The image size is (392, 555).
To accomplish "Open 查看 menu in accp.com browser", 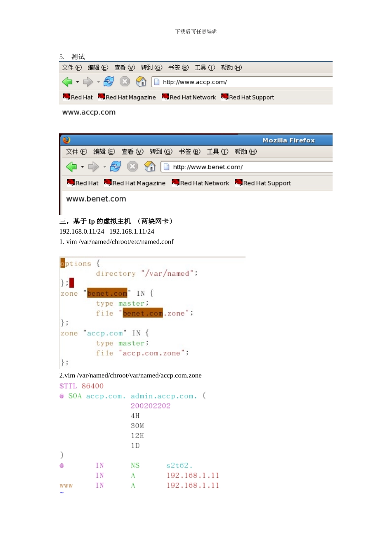I will (125, 68).
